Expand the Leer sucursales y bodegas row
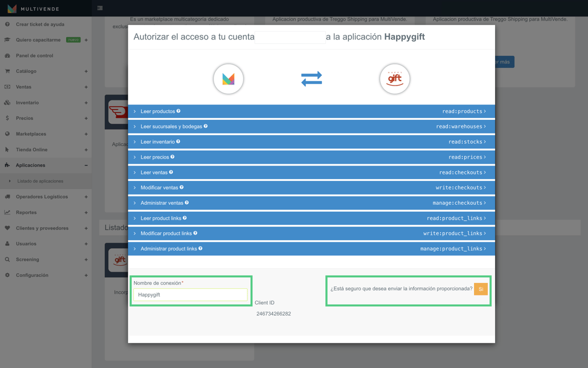 tap(311, 127)
